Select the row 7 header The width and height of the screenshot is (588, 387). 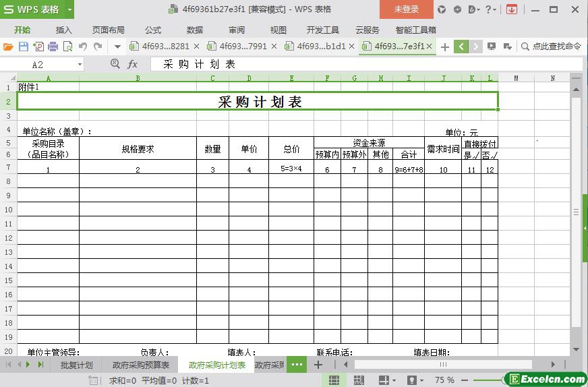[x=8, y=167]
